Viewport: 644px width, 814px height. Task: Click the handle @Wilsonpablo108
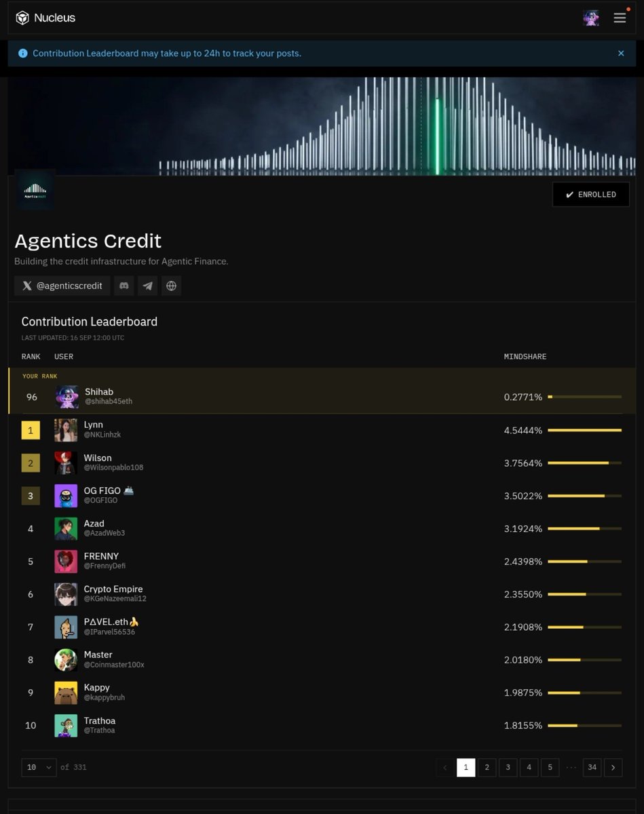[113, 467]
